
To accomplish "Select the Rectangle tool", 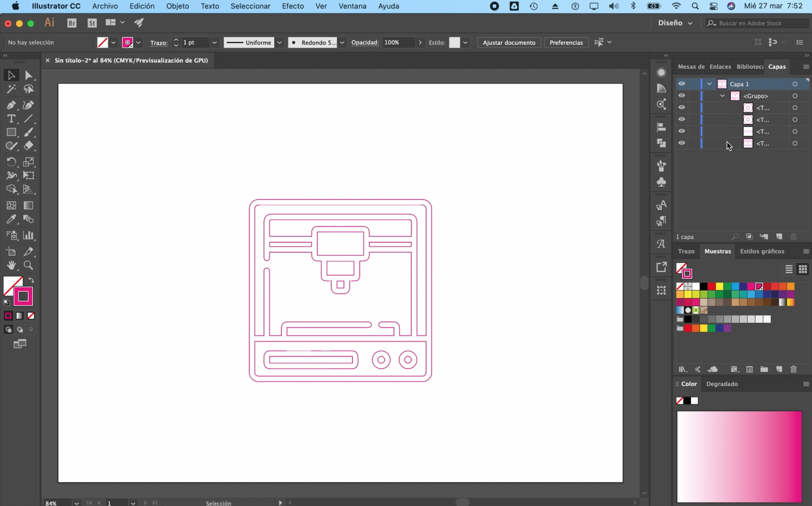I will [11, 132].
